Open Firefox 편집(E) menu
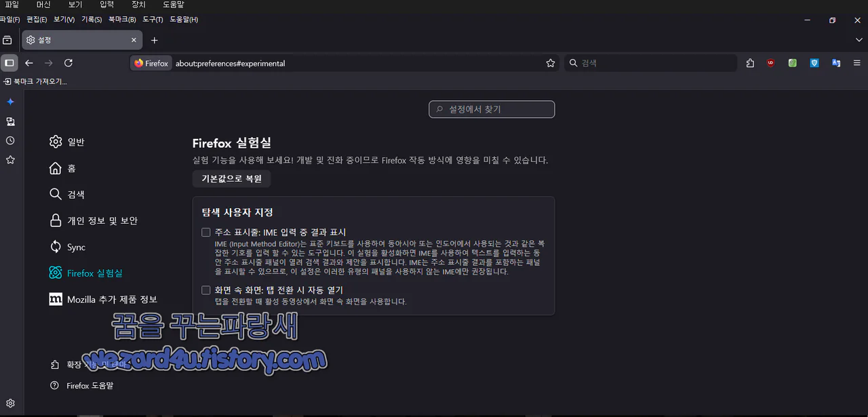Image resolution: width=868 pixels, height=417 pixels. (x=37, y=20)
